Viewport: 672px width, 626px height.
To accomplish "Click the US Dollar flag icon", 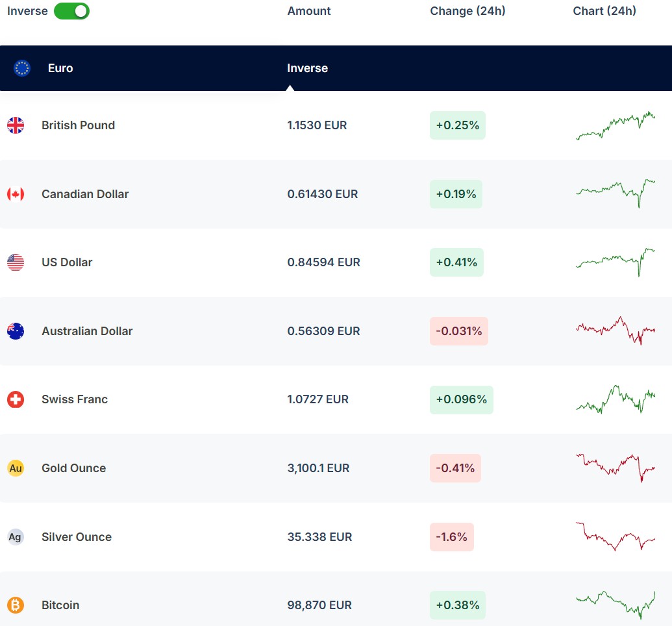I will [16, 262].
